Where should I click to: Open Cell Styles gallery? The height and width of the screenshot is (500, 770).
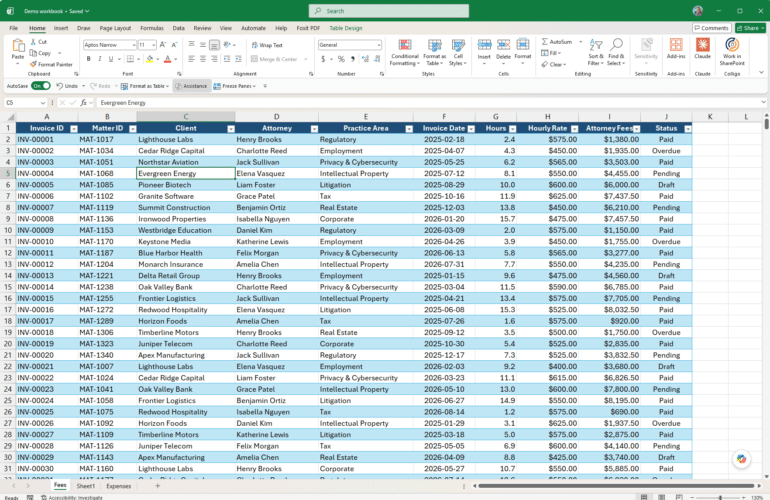coord(458,53)
